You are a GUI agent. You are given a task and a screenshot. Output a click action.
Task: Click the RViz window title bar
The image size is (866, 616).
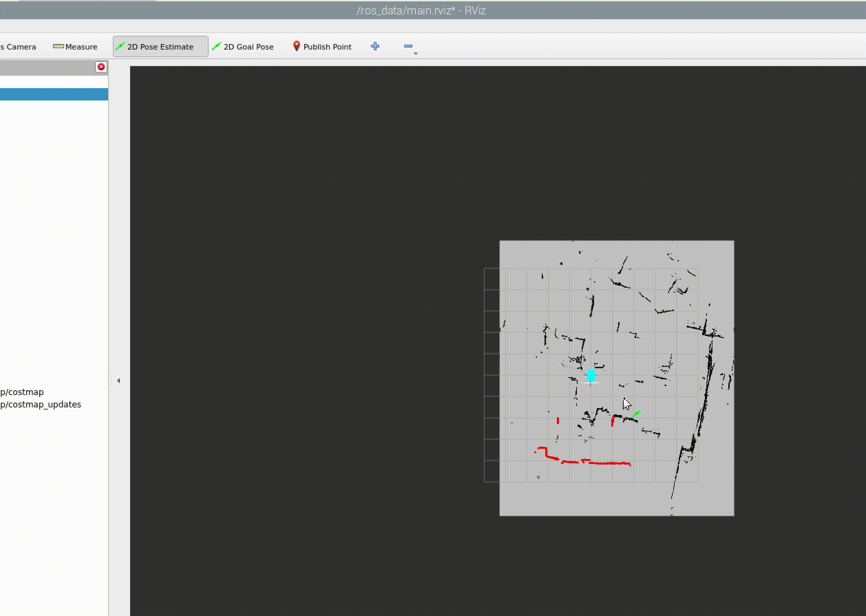(421, 10)
